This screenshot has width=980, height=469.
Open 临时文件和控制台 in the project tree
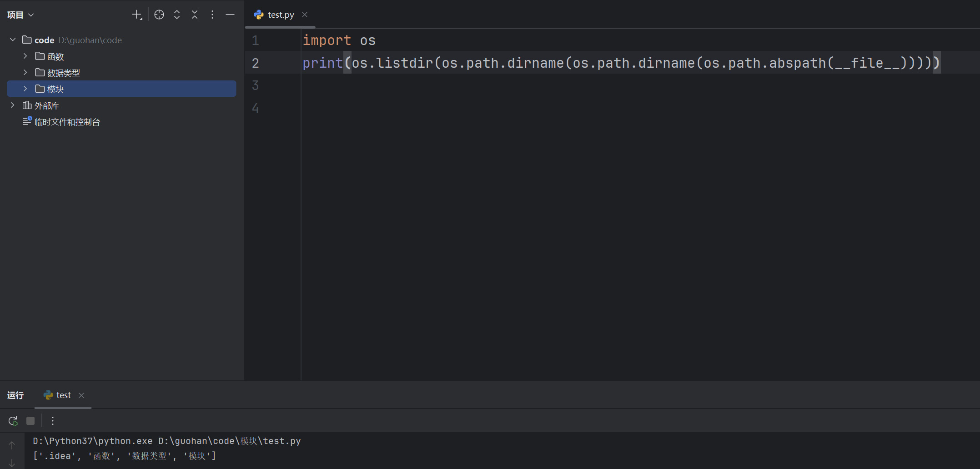(67, 122)
